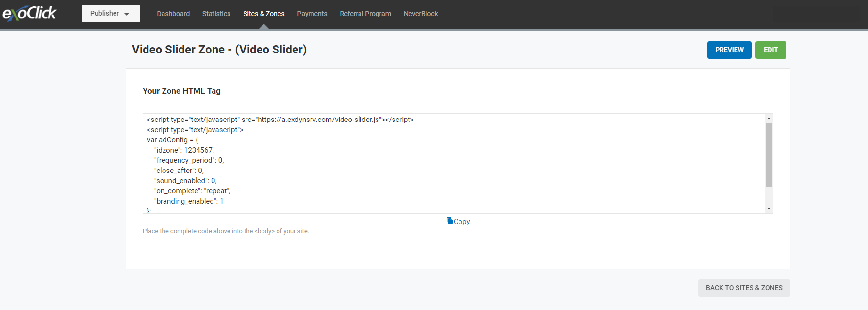Click the "branding_enabled": 1 line
This screenshot has height=310, width=868.
pyautogui.click(x=189, y=201)
